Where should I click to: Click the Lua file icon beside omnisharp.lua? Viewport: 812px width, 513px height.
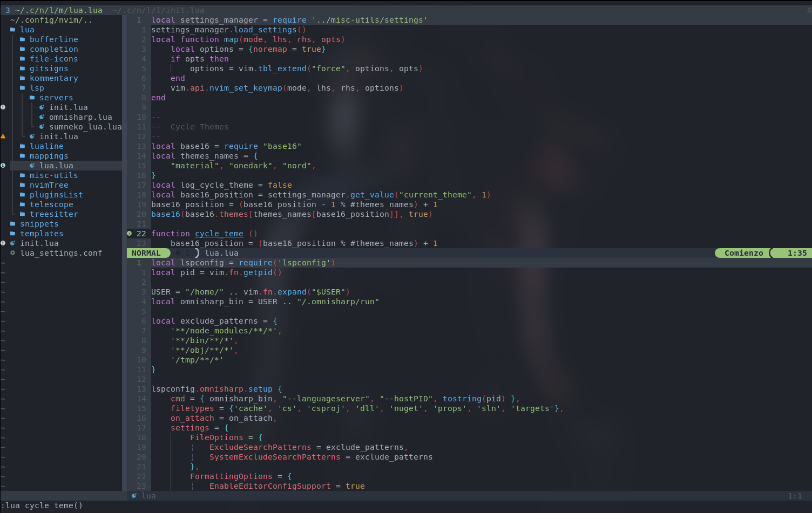(x=42, y=117)
